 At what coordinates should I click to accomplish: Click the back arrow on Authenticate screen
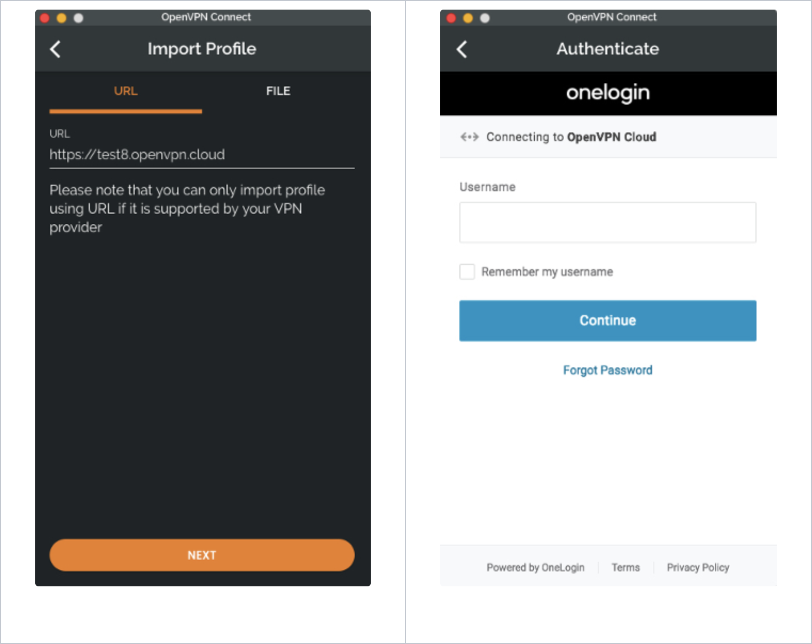462,49
